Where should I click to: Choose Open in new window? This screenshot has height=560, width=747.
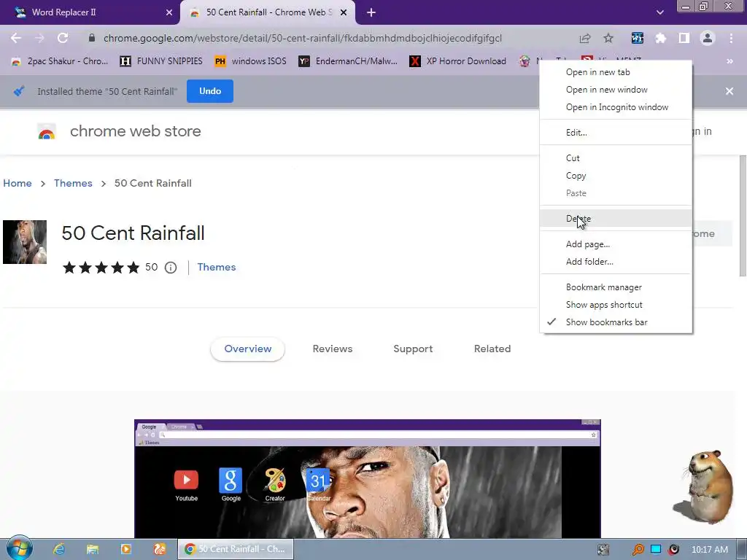pos(616,90)
